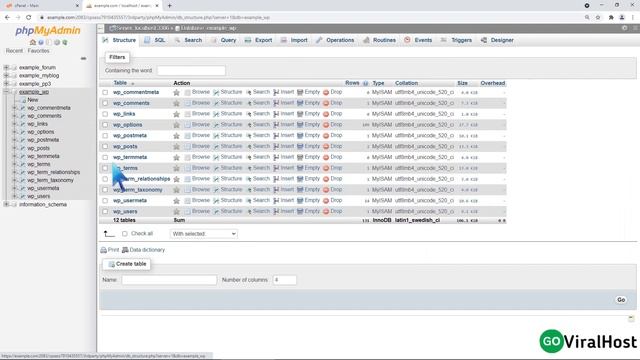Open the Import tab
This screenshot has height=360, width=640.
[294, 40]
